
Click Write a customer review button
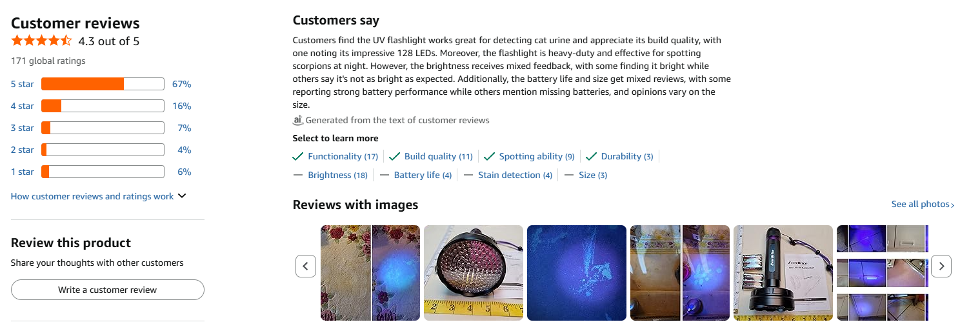click(108, 290)
